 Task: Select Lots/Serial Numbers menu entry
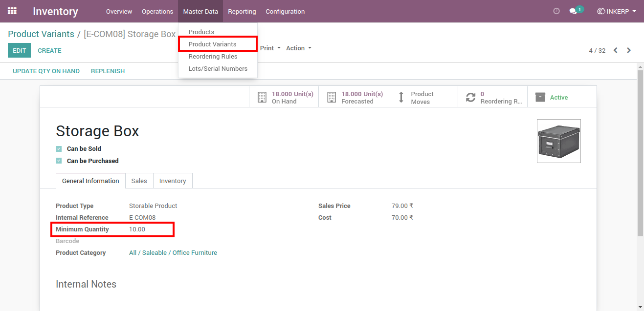click(x=218, y=69)
